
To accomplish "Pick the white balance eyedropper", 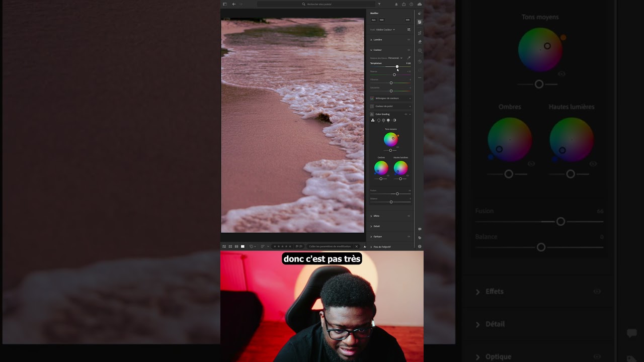I will (409, 58).
